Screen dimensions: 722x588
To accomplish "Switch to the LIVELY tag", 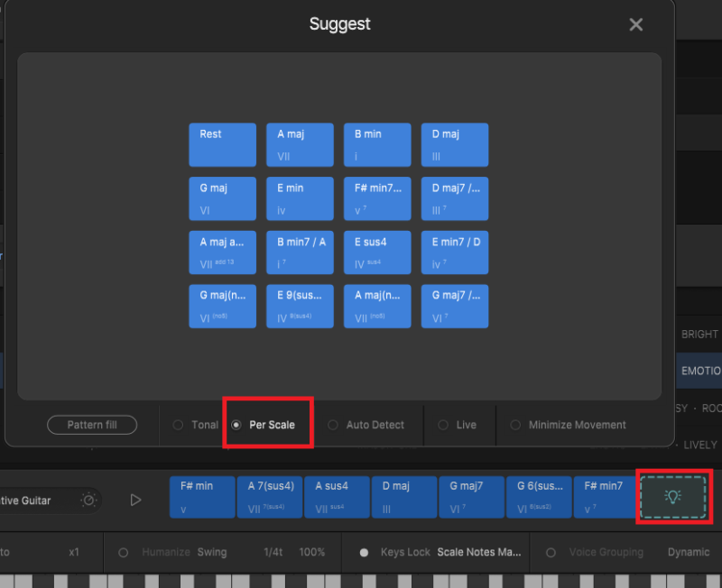I will click(x=699, y=445).
